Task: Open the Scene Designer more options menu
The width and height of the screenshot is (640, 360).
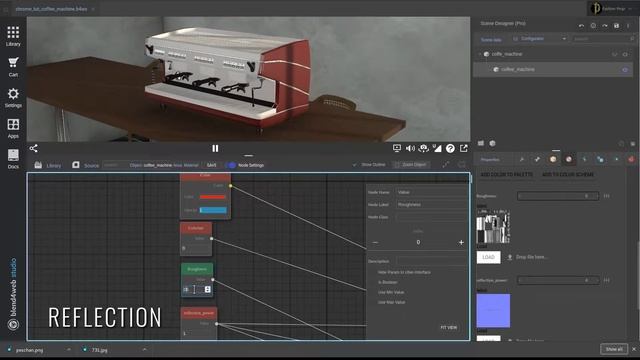Action: [628, 26]
